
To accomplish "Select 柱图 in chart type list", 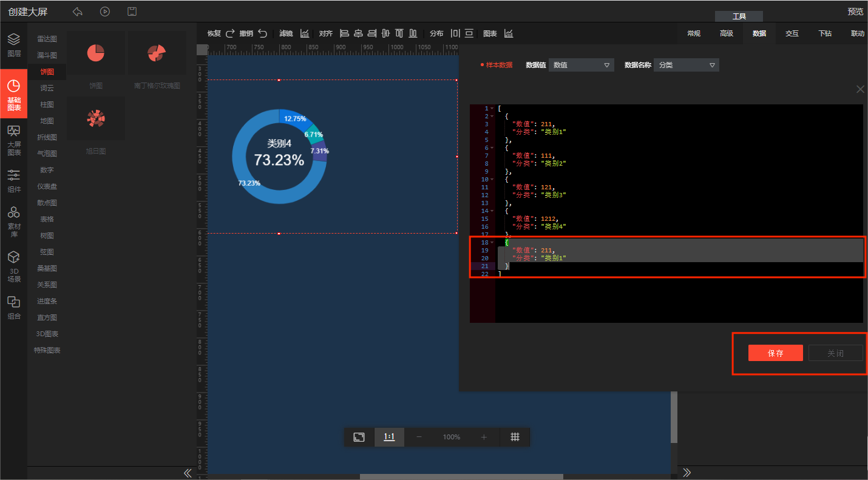I will pos(47,104).
